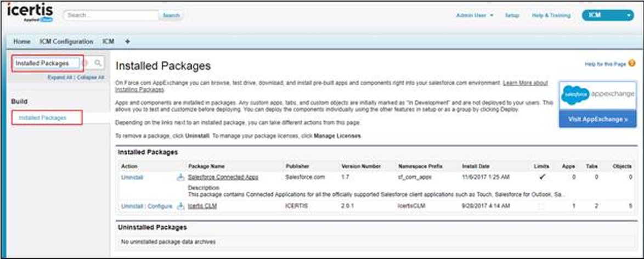The width and height of the screenshot is (644, 259).
Task: Toggle Limits checkbox for Icertis CLM
Action: coord(542,206)
